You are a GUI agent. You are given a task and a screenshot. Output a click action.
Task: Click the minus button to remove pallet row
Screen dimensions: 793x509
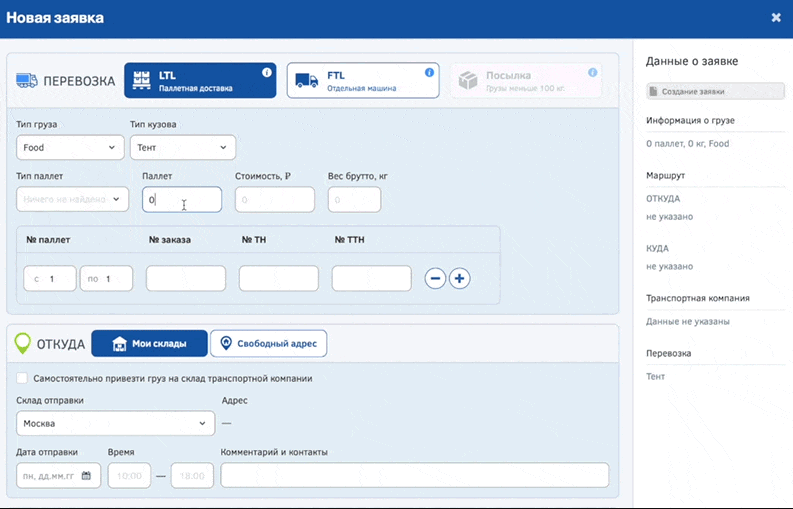click(435, 279)
